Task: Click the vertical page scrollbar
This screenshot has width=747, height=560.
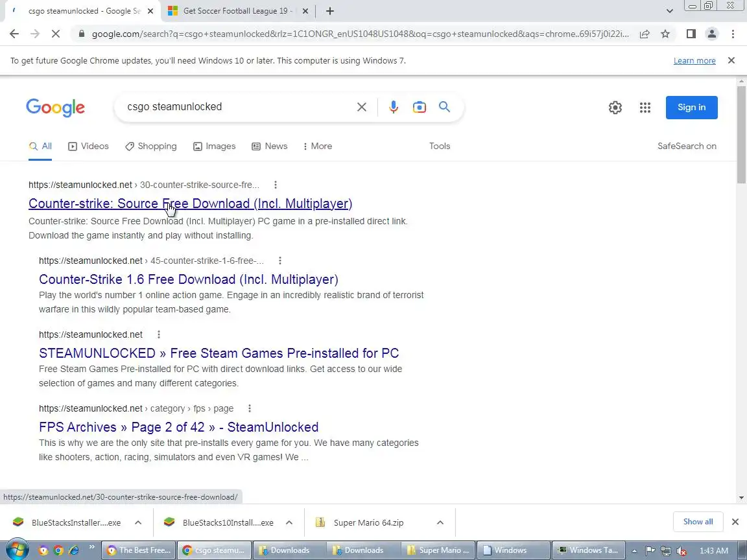Action: 741,135
